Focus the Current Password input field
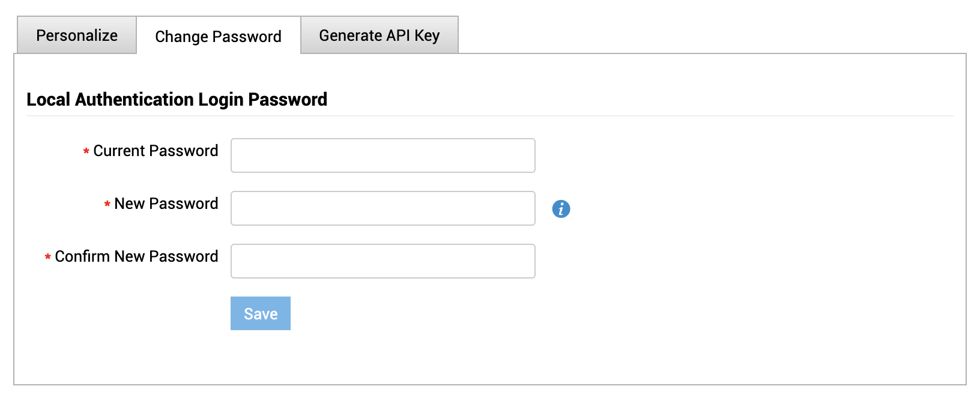 pyautogui.click(x=383, y=155)
